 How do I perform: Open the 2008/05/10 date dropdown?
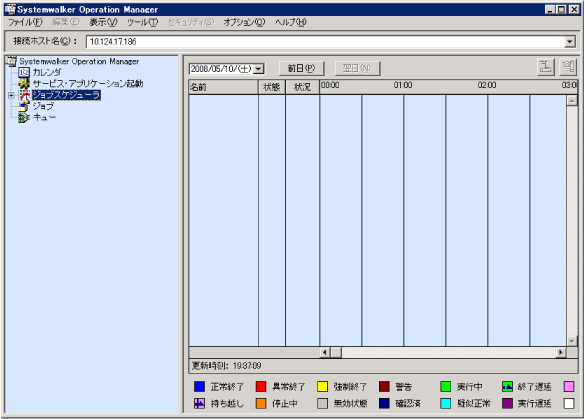pos(259,69)
